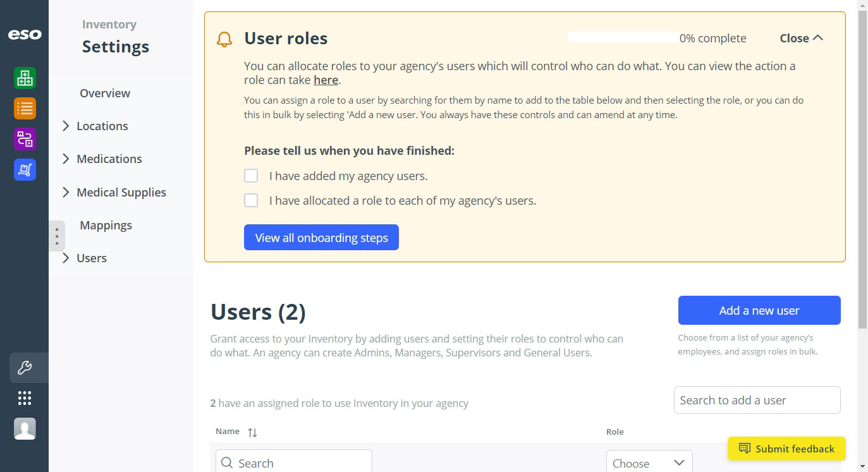Open the wrench settings icon
The height and width of the screenshot is (472, 868).
pos(25,368)
